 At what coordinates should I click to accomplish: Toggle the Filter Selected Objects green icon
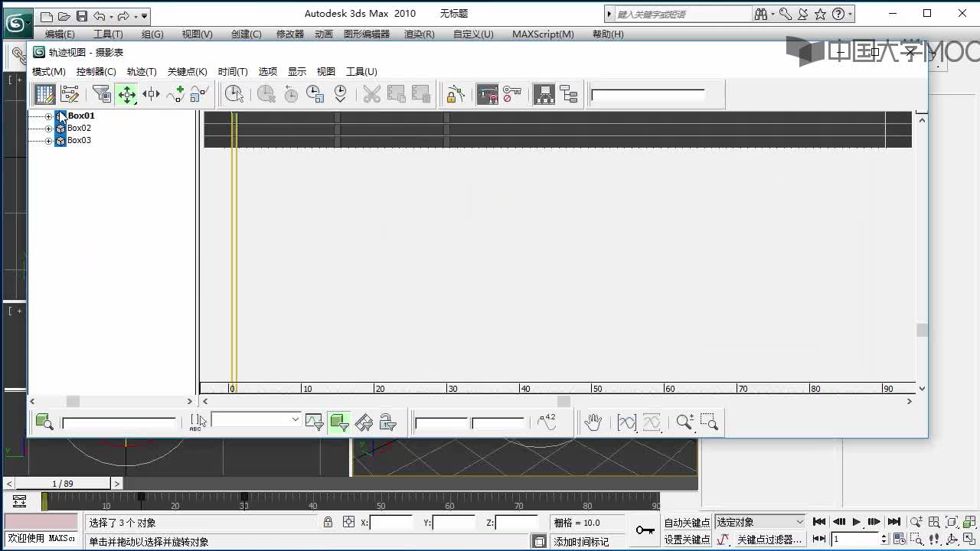click(339, 422)
